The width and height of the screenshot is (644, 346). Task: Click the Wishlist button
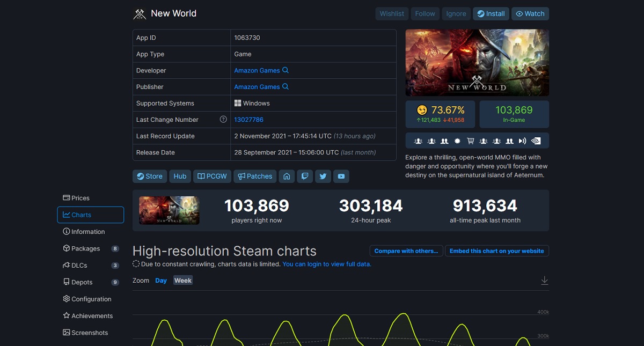tap(392, 14)
